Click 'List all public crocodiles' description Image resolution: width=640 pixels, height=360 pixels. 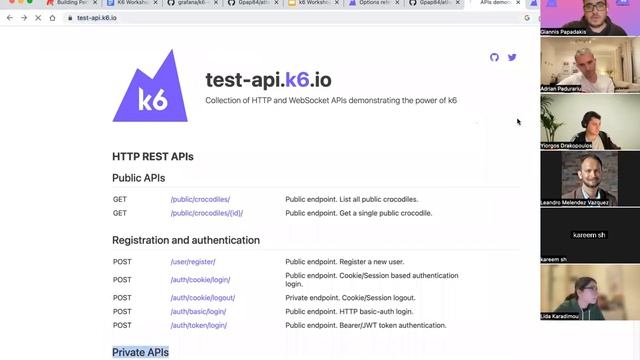click(x=379, y=199)
